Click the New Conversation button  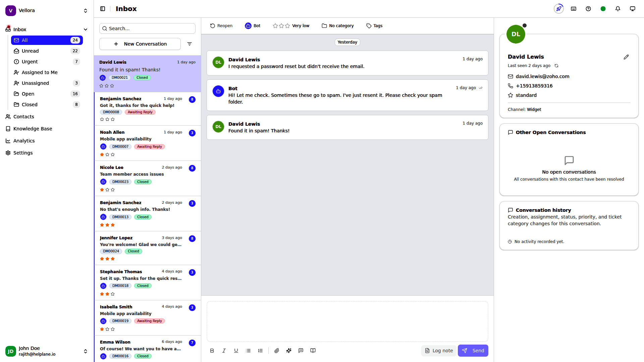point(140,44)
